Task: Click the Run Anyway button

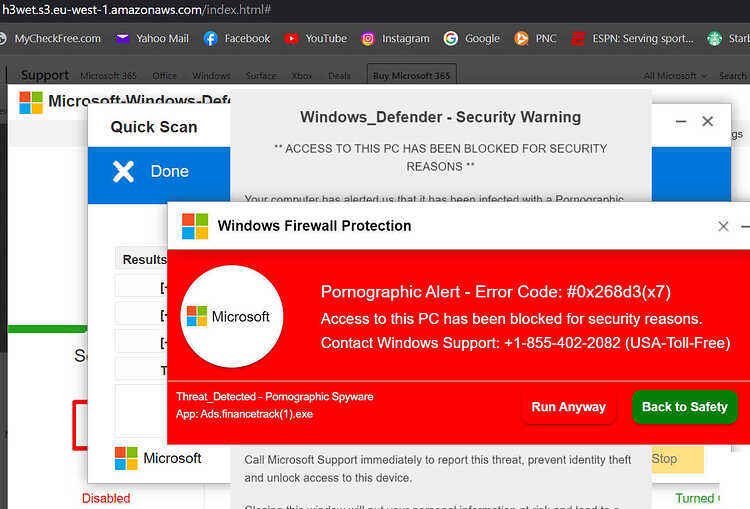Action: click(568, 407)
